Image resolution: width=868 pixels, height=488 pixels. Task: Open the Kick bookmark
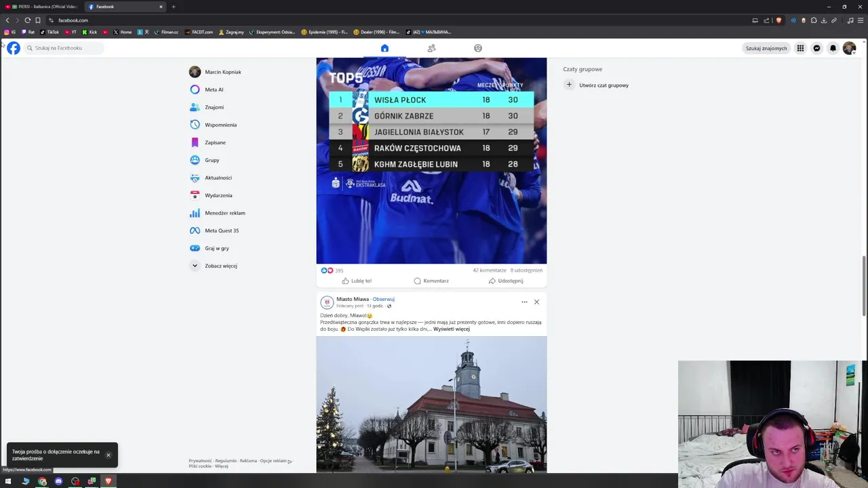(x=90, y=32)
